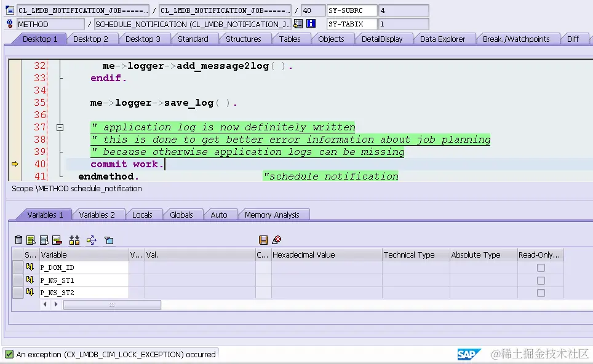Click the Hexadecimal Value column header
The height and width of the screenshot is (364, 593).
click(327, 255)
